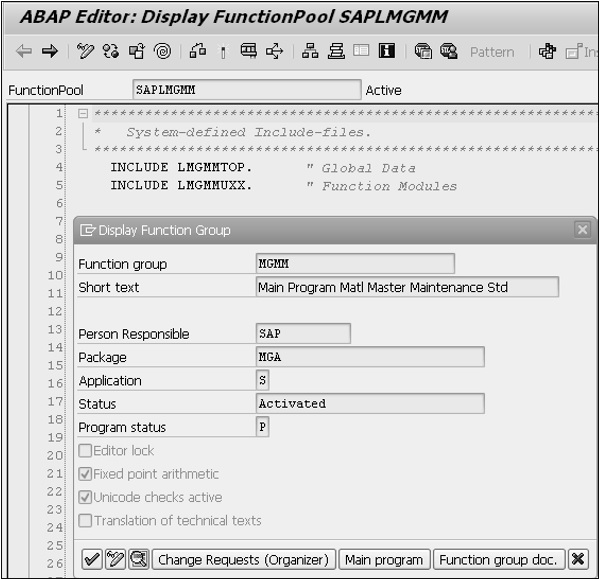Toggle Translation of technical texts checkbox
The width and height of the screenshot is (600, 579).
click(x=85, y=520)
